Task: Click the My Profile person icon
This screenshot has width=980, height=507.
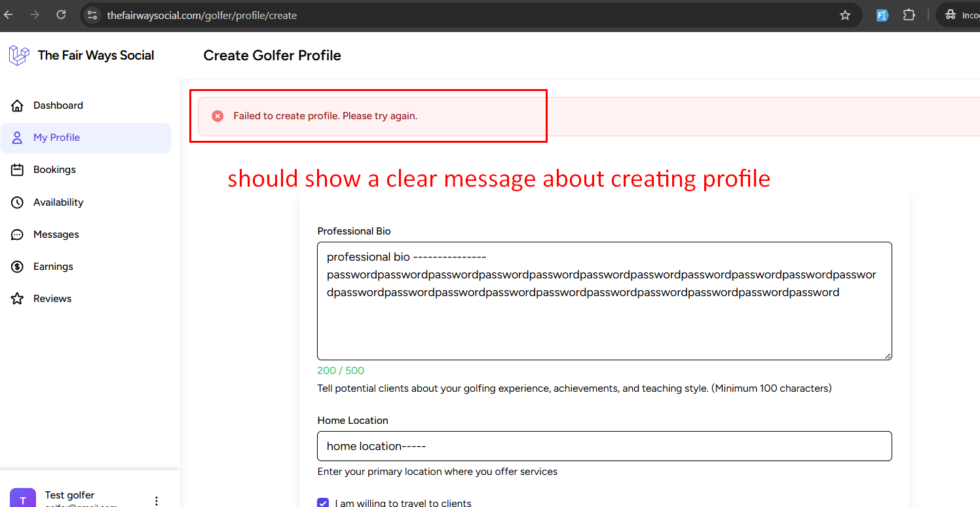Action: pyautogui.click(x=18, y=138)
